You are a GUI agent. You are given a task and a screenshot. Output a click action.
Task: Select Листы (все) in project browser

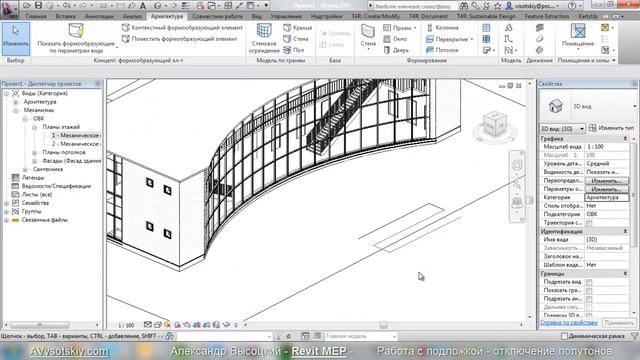tap(37, 194)
